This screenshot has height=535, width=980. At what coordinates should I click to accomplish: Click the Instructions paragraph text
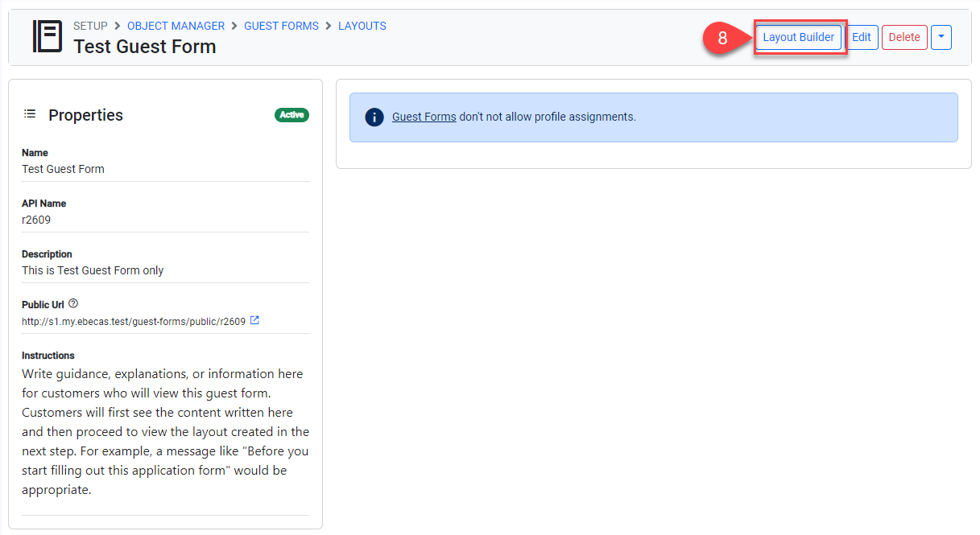click(165, 431)
